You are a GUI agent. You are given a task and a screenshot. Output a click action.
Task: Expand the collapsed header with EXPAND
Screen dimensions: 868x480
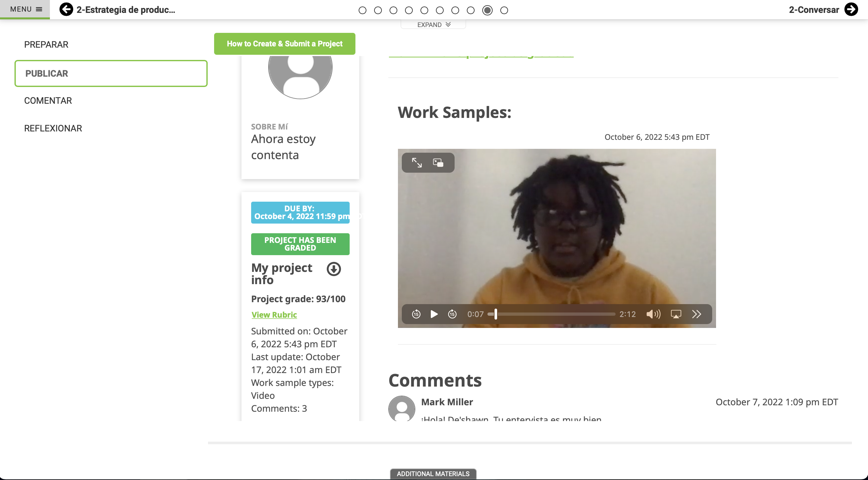coord(433,24)
